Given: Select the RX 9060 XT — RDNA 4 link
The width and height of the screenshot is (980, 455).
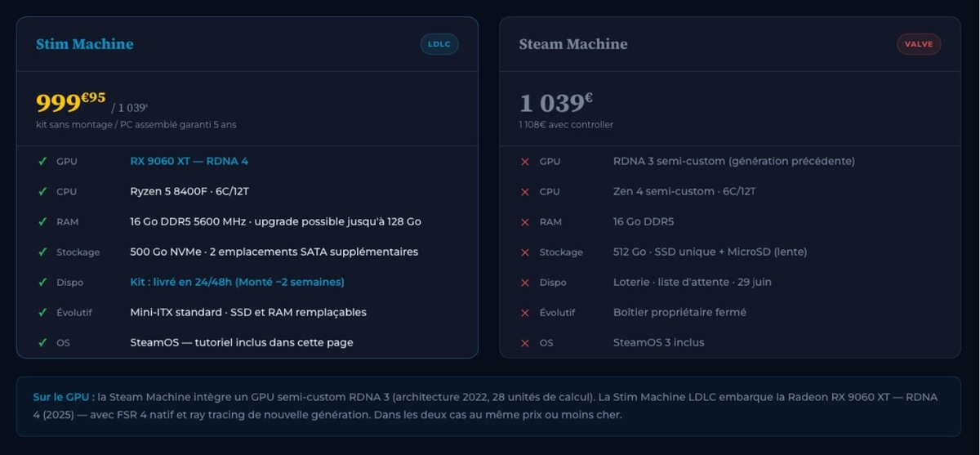Looking at the screenshot, I should pyautogui.click(x=189, y=161).
